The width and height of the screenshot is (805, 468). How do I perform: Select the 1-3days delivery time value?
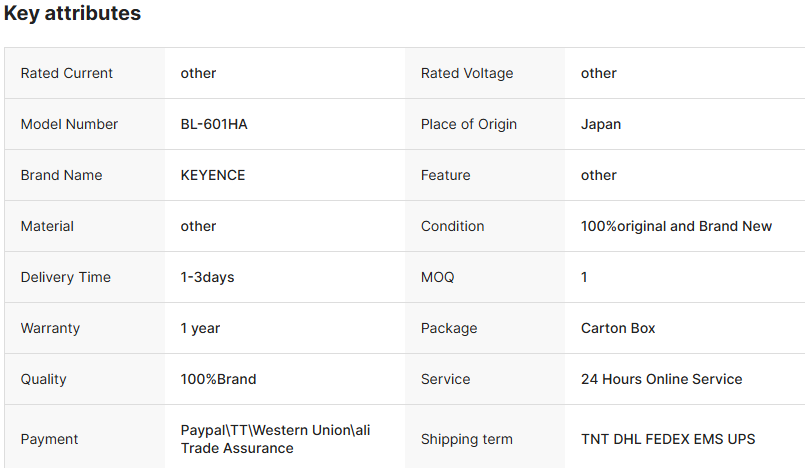click(208, 277)
